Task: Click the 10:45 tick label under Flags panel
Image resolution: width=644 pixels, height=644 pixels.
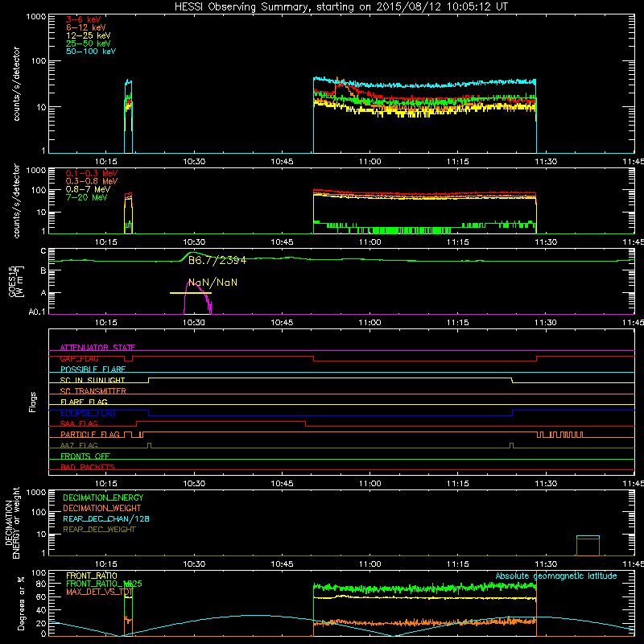Action: pyautogui.click(x=282, y=484)
